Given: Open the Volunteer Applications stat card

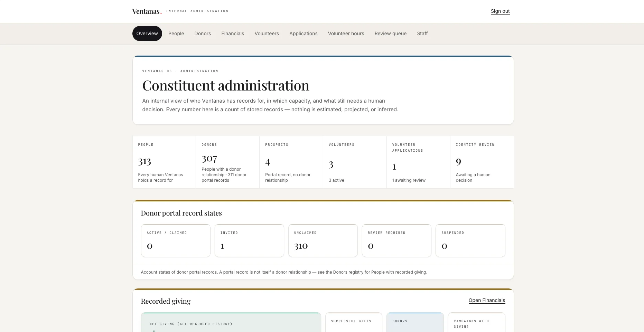Looking at the screenshot, I should tap(418, 162).
